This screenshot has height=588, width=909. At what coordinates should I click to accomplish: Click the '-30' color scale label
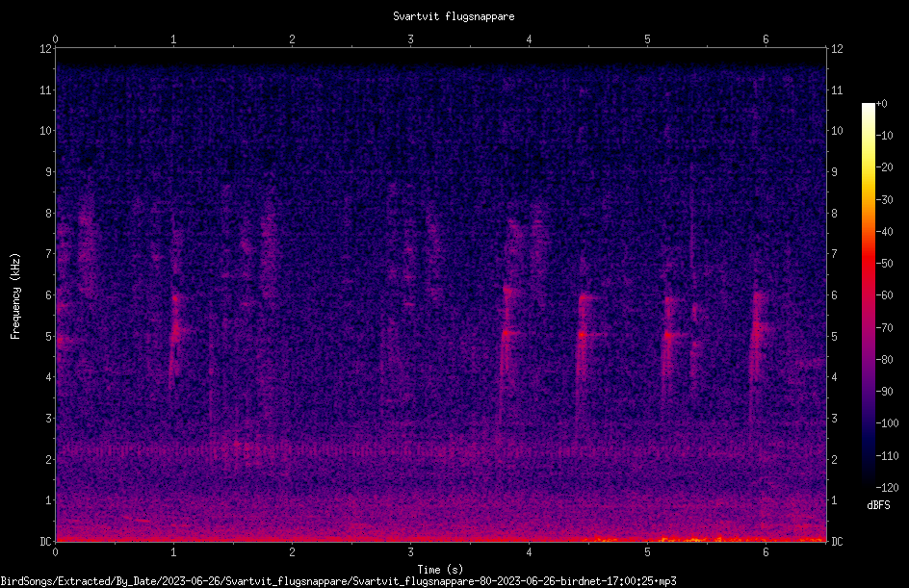pos(885,200)
